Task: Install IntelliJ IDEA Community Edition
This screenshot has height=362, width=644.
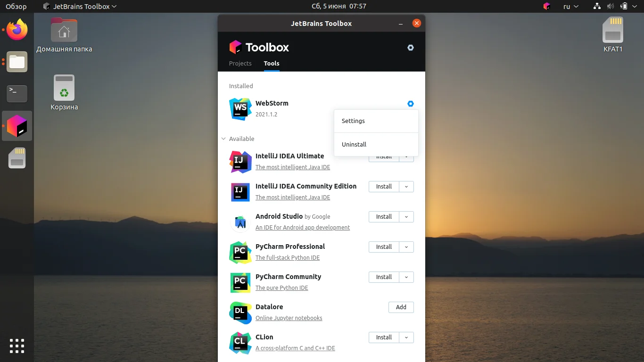Action: [x=383, y=187]
